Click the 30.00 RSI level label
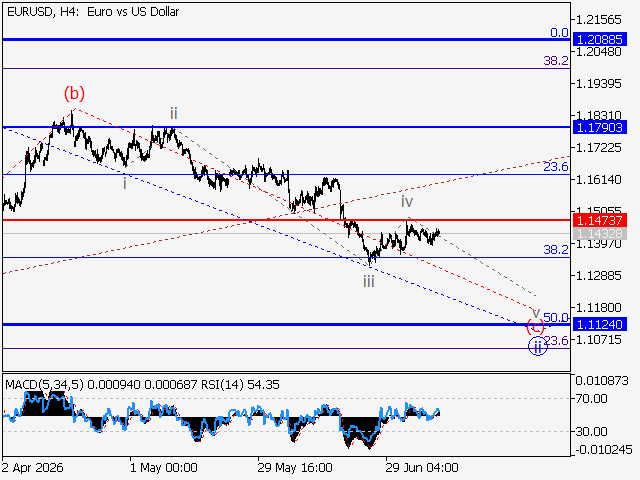Viewport: 640px width, 480px height. pos(591,431)
